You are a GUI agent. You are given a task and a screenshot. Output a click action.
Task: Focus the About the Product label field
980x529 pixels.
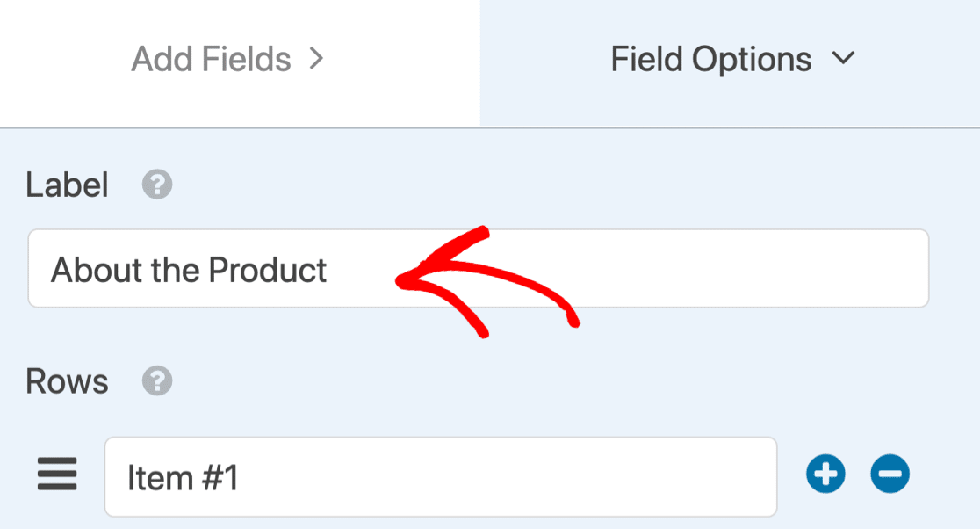[478, 268]
